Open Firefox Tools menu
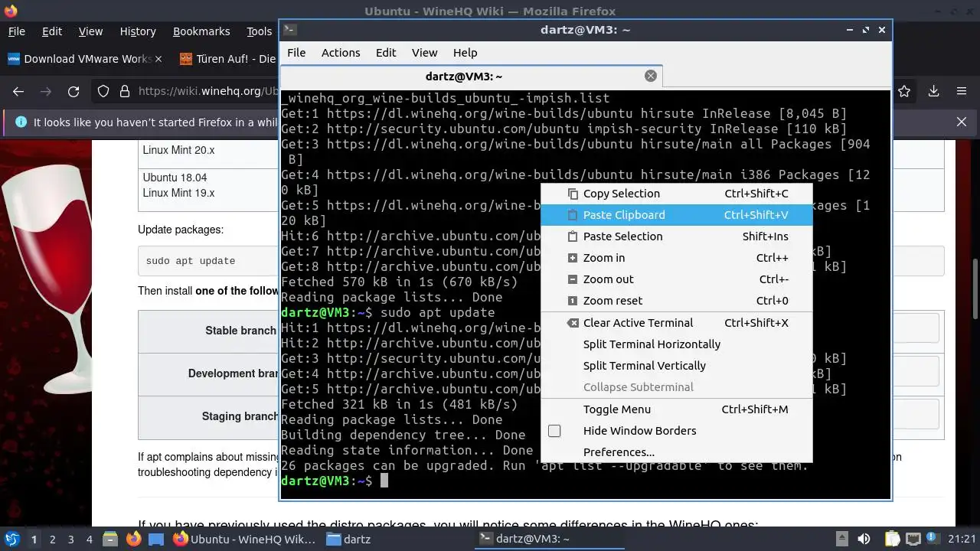Image resolution: width=980 pixels, height=551 pixels. tap(260, 31)
